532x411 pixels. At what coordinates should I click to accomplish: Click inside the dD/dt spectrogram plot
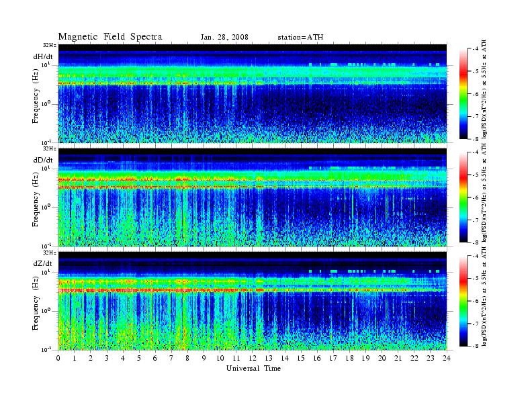253,197
